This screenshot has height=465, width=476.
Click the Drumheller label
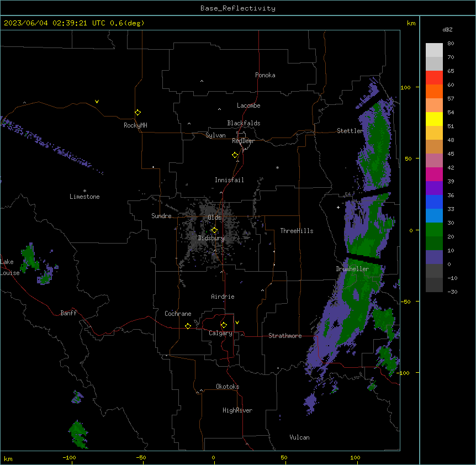352,269
